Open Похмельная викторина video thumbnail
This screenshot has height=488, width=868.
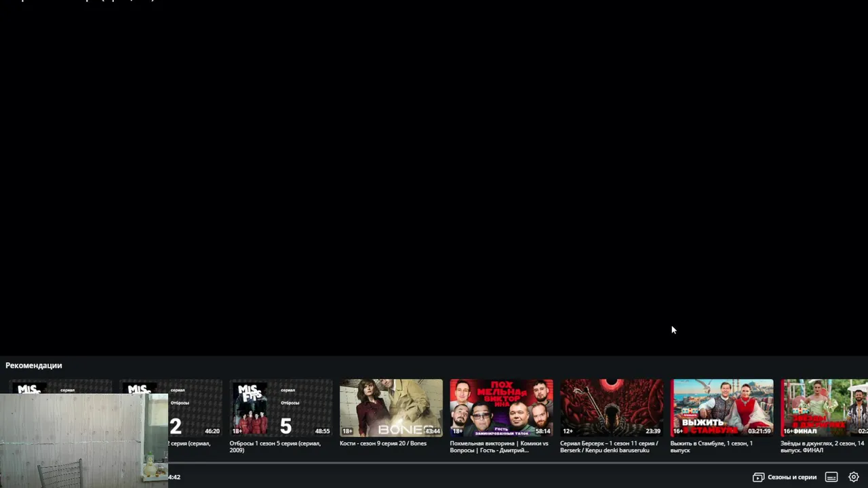click(501, 408)
